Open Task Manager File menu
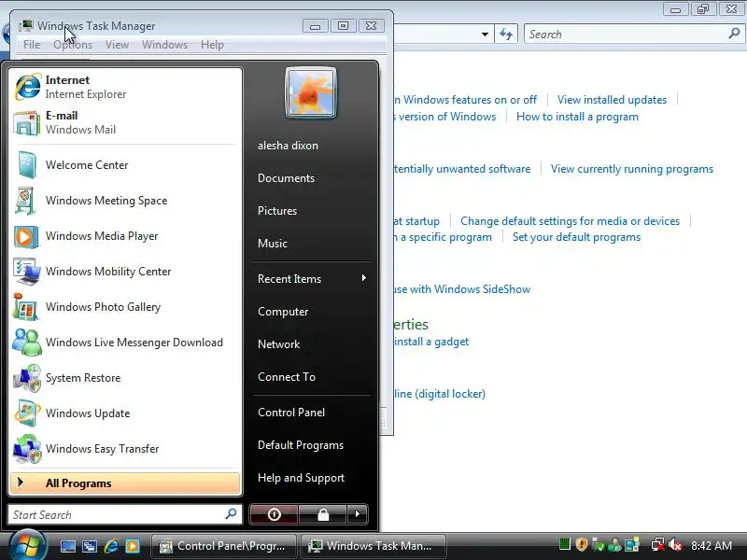747x560 pixels. click(x=32, y=45)
